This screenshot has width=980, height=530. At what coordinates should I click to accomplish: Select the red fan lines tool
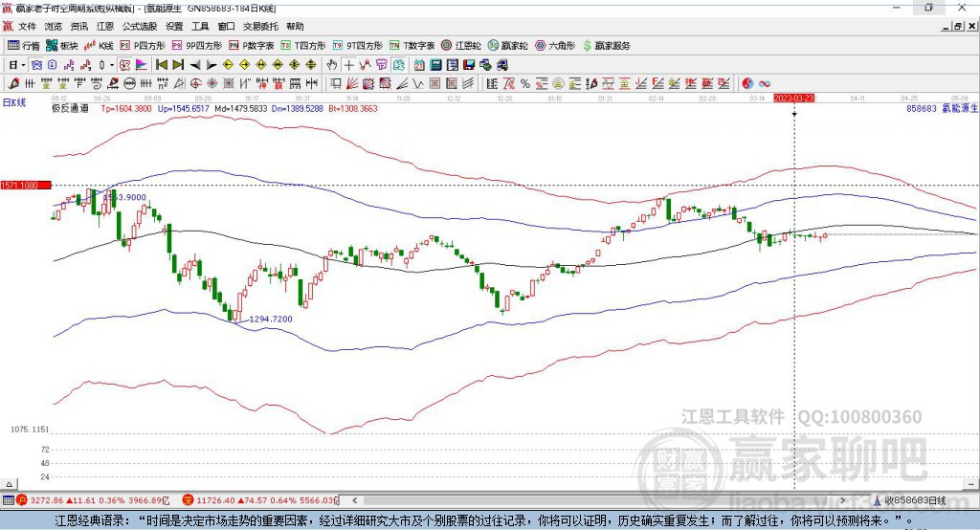pos(352,84)
